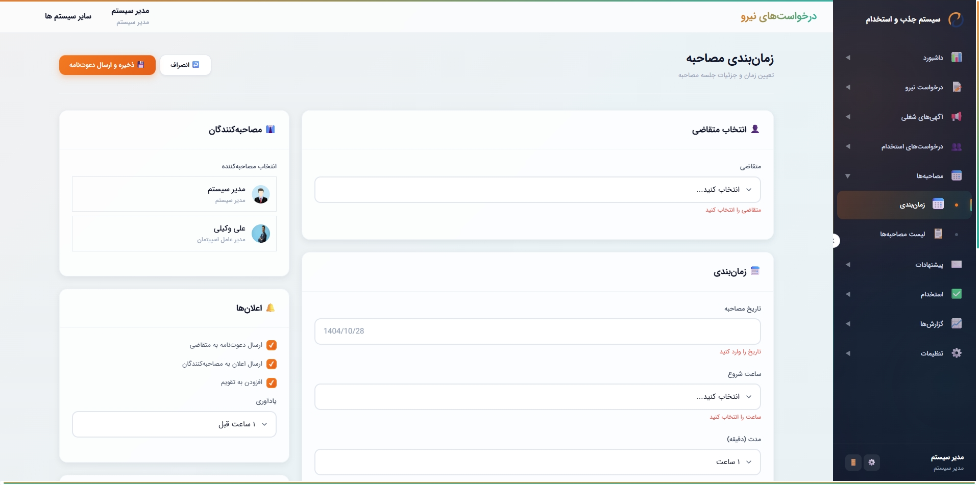Click the درخواست‌های استخدام people icon
This screenshot has height=485, width=980.
[x=957, y=146]
